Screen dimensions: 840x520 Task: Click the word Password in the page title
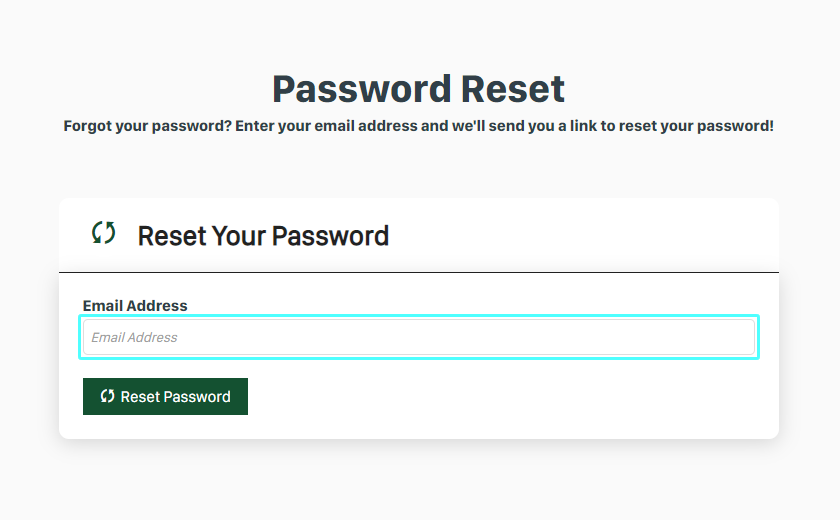click(361, 89)
